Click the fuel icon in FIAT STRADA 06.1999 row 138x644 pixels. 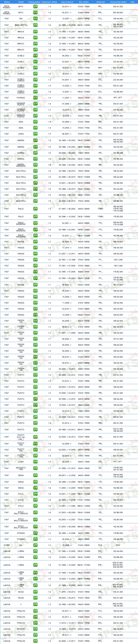(35, 533)
